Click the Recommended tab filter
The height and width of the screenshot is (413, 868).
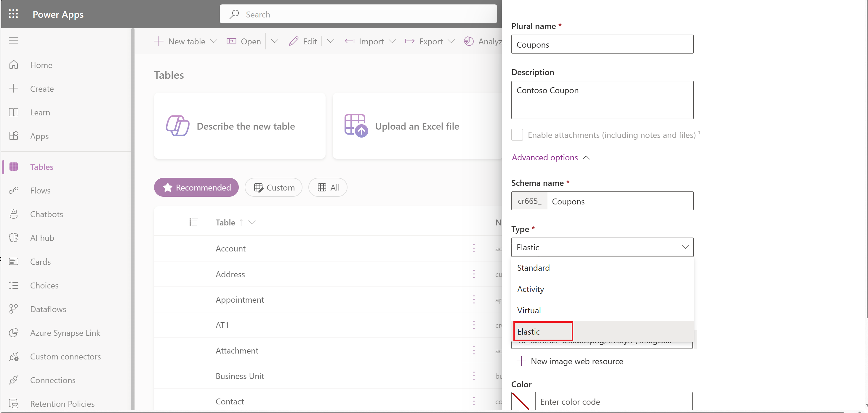[196, 187]
